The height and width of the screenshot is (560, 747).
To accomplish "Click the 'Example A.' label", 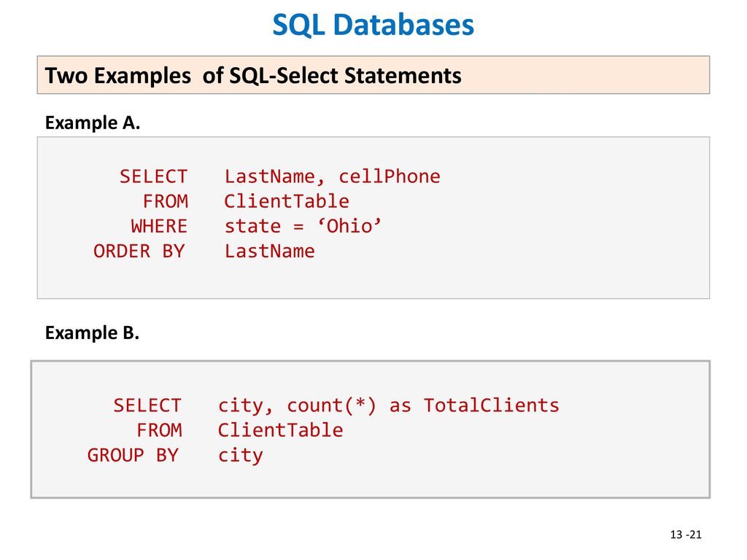I will [x=93, y=122].
